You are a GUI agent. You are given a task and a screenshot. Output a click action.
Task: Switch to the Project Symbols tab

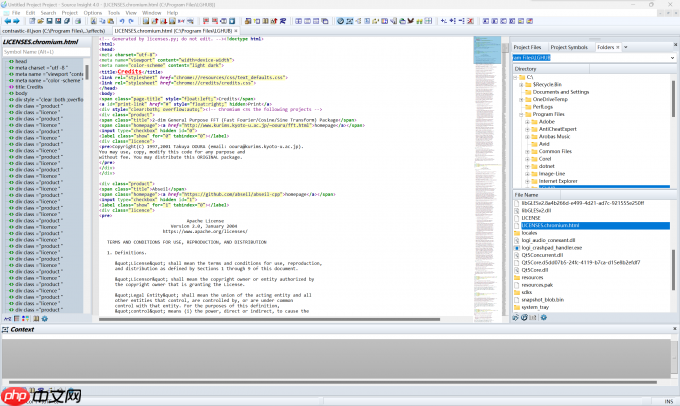(570, 46)
